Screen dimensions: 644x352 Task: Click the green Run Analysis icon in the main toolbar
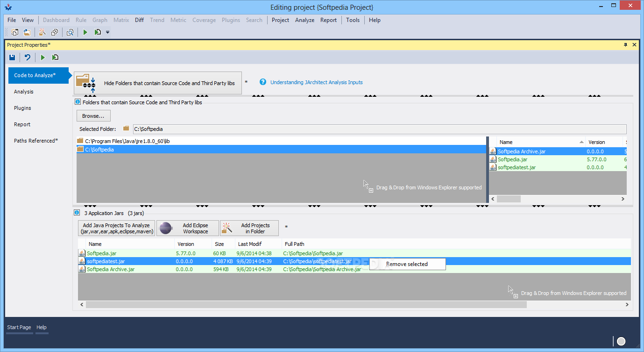[85, 32]
